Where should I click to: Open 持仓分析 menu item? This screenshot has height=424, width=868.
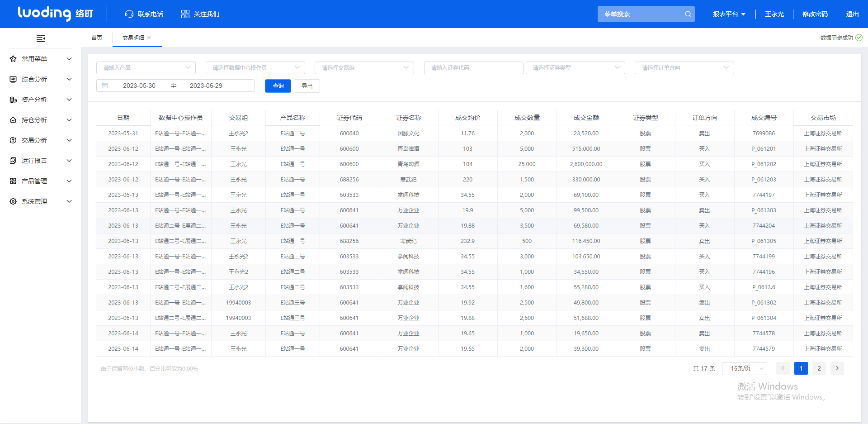41,120
